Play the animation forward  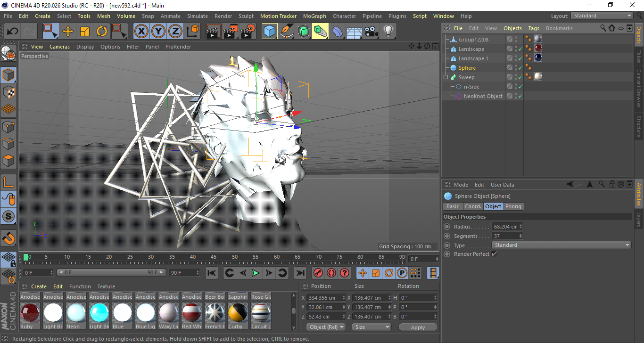tap(256, 273)
